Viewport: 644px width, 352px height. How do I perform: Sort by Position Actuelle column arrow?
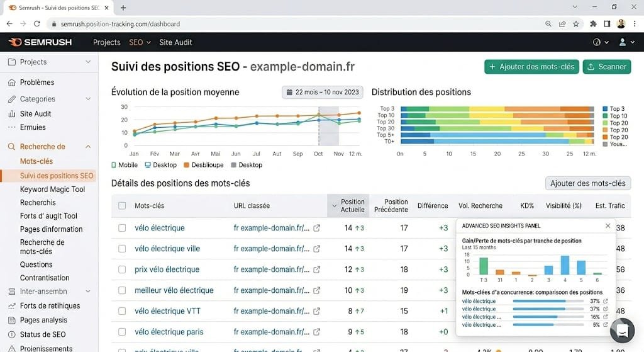click(333, 206)
